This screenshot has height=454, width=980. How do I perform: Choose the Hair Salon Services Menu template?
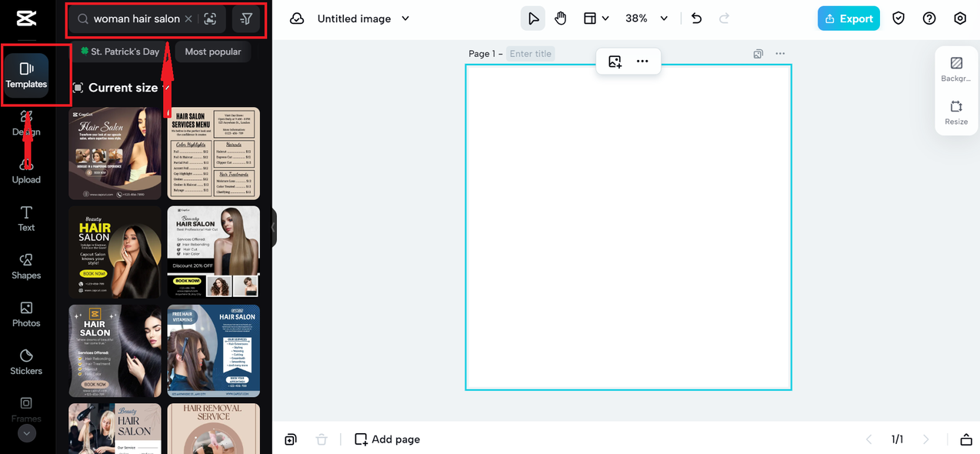(x=214, y=153)
